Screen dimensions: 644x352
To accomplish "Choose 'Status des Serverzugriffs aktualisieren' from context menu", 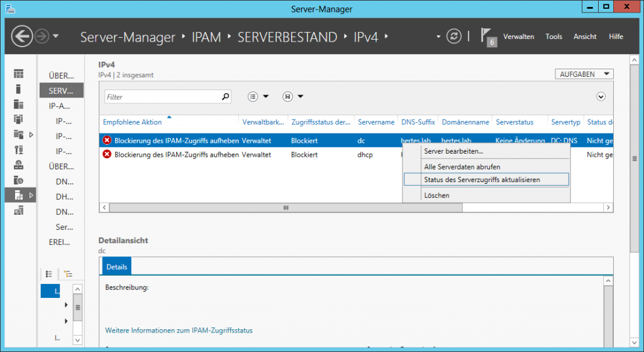I will (482, 179).
